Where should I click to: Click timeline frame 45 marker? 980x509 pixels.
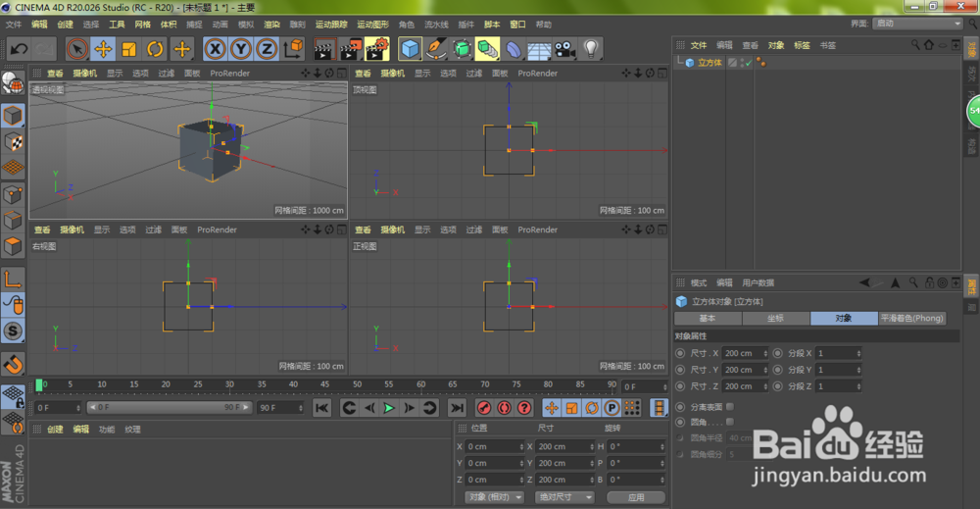click(x=325, y=384)
